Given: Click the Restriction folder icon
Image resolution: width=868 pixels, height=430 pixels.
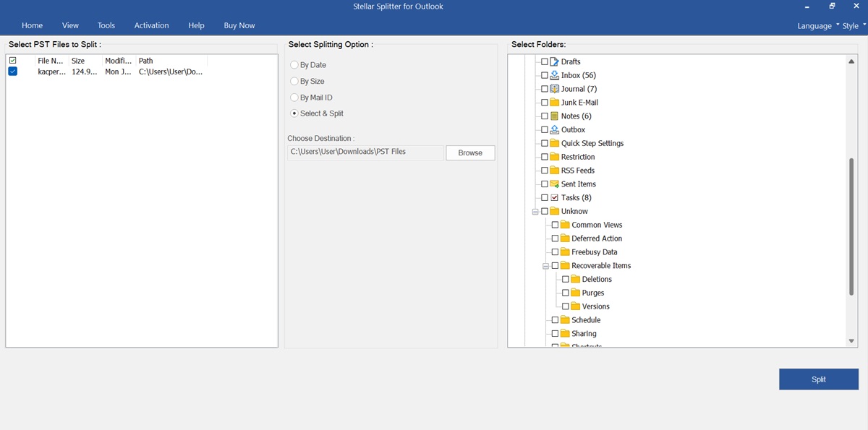Looking at the screenshot, I should coord(555,157).
